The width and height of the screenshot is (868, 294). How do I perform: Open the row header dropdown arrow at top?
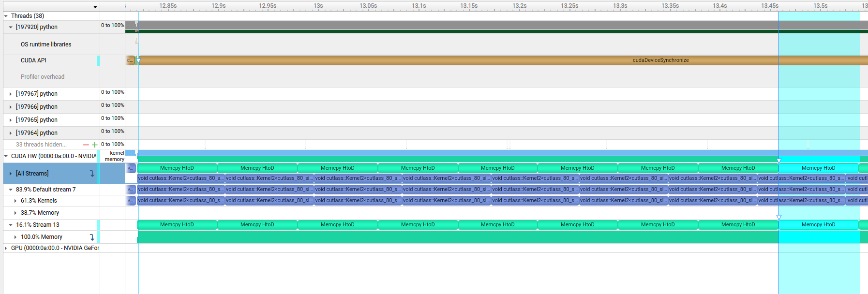tap(95, 7)
